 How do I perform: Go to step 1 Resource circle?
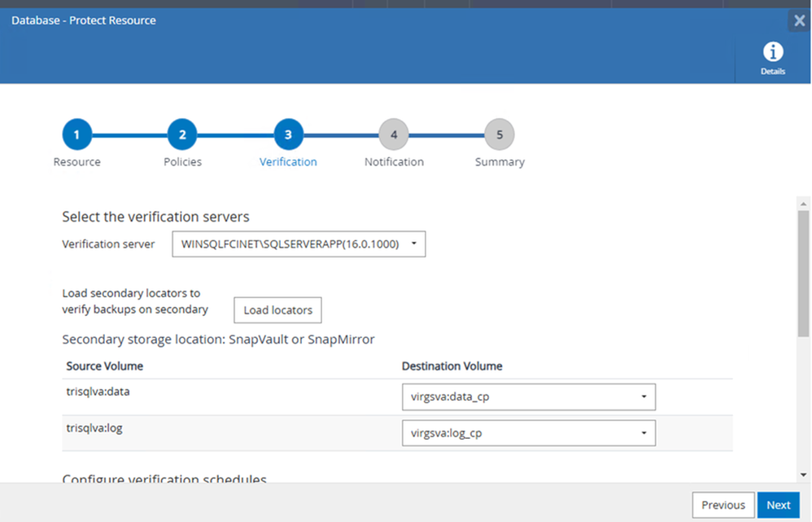click(76, 134)
